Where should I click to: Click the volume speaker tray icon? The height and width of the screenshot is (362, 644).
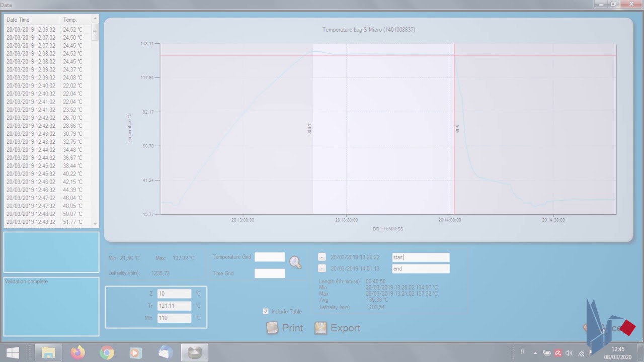pos(569,353)
